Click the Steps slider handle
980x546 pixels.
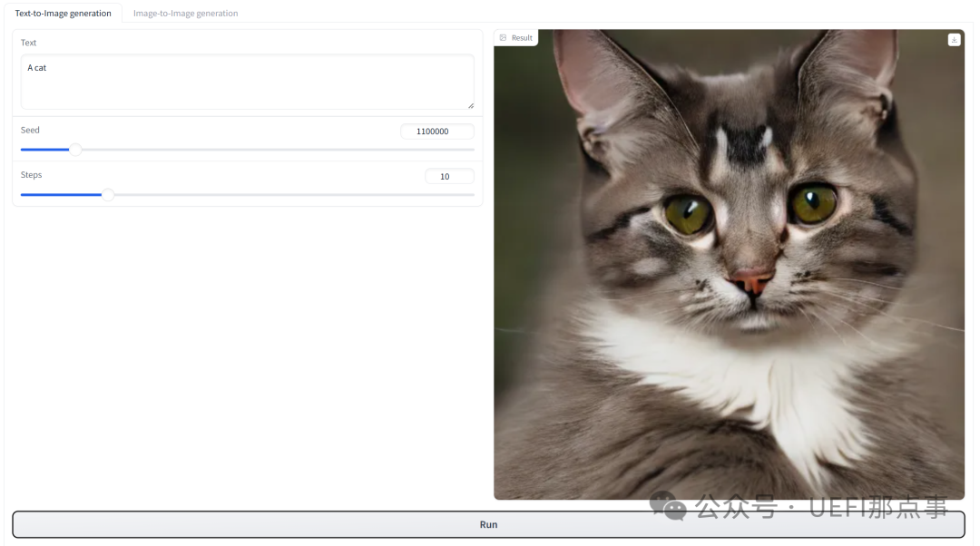click(108, 194)
